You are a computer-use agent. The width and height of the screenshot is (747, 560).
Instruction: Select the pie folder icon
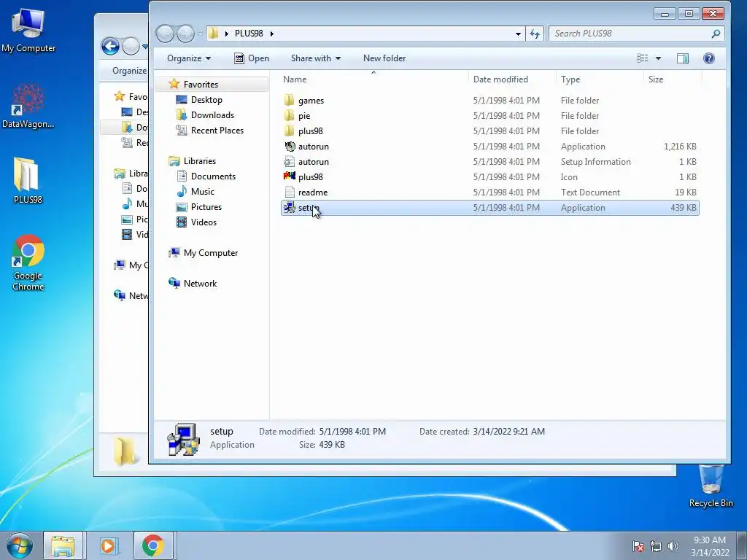pos(289,116)
